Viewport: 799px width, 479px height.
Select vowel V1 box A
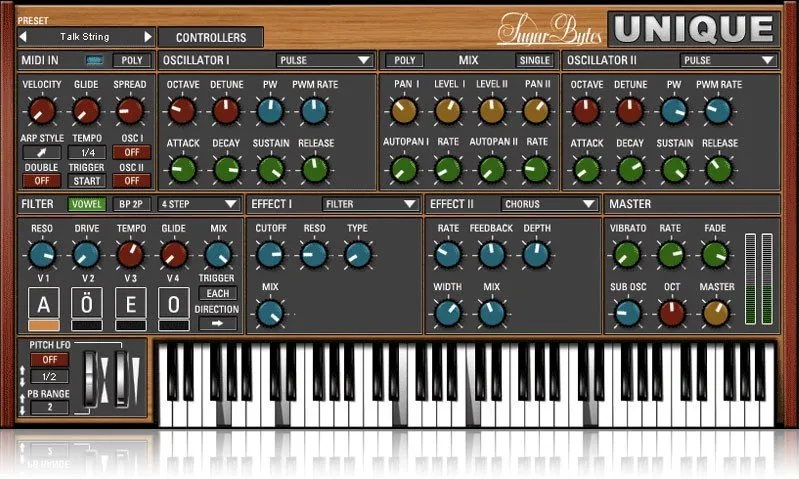coord(43,304)
